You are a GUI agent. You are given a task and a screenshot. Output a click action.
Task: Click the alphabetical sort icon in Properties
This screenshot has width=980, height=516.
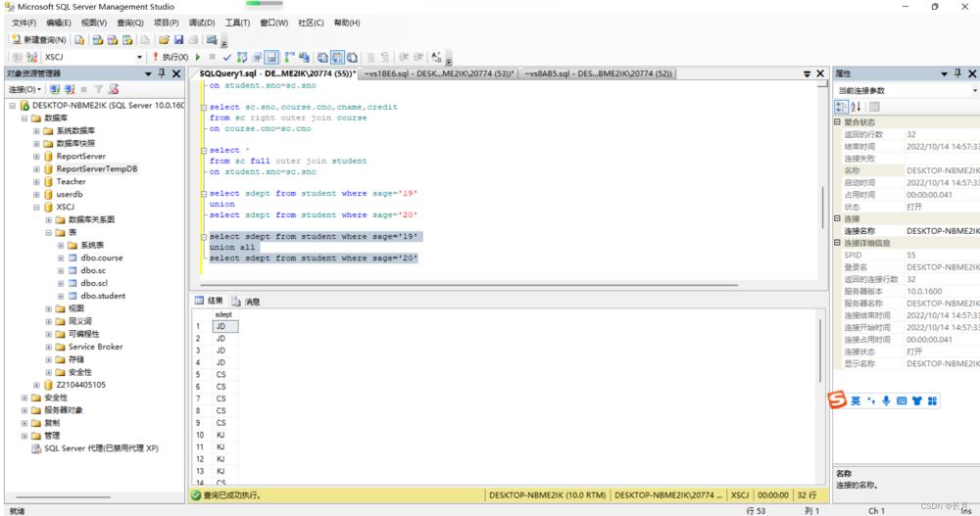(856, 106)
